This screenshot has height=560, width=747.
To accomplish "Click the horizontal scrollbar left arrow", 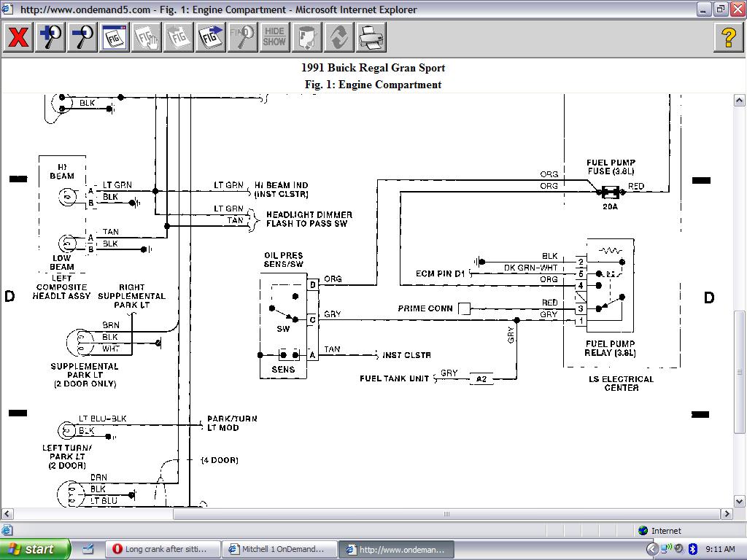I will click(7, 514).
